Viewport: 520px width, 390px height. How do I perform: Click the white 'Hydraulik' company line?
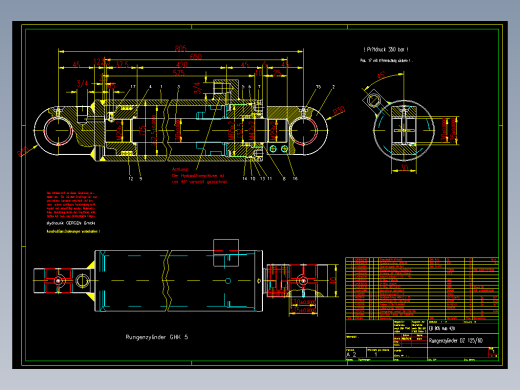(x=71, y=223)
